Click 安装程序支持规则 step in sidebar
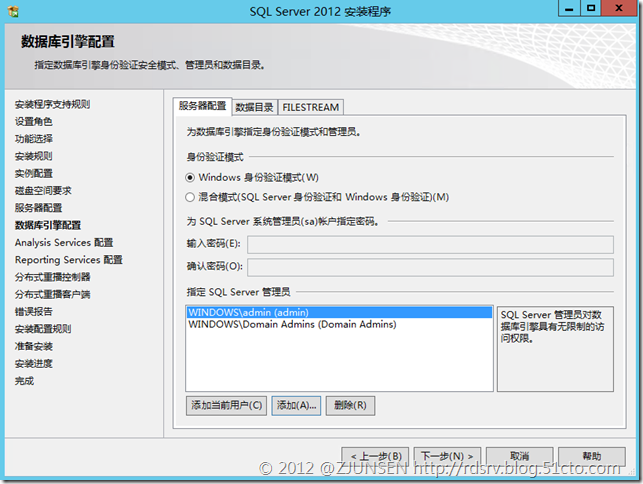643x484 pixels. pos(52,104)
